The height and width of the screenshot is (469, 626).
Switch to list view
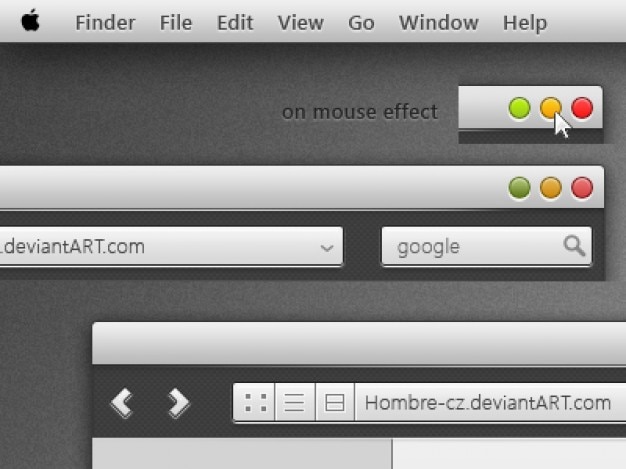pyautogui.click(x=295, y=402)
